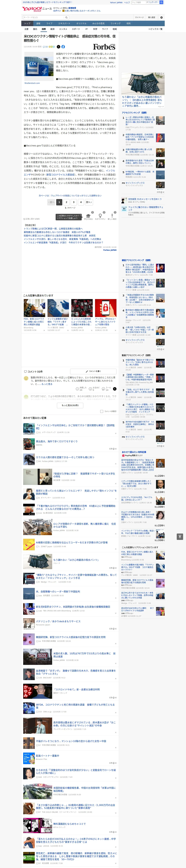This screenshot has height=868, width=186.
Task: Go to article page 4
Action: click(x=81, y=202)
